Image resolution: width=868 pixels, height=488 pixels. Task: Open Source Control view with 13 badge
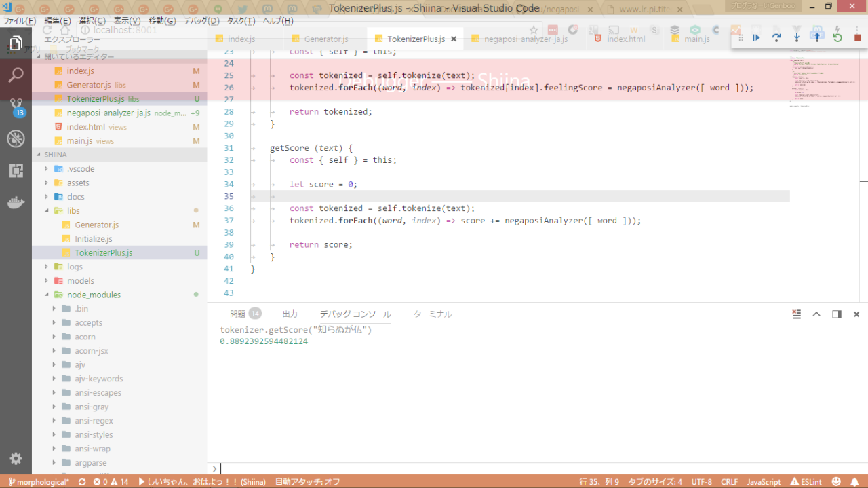[x=16, y=107]
